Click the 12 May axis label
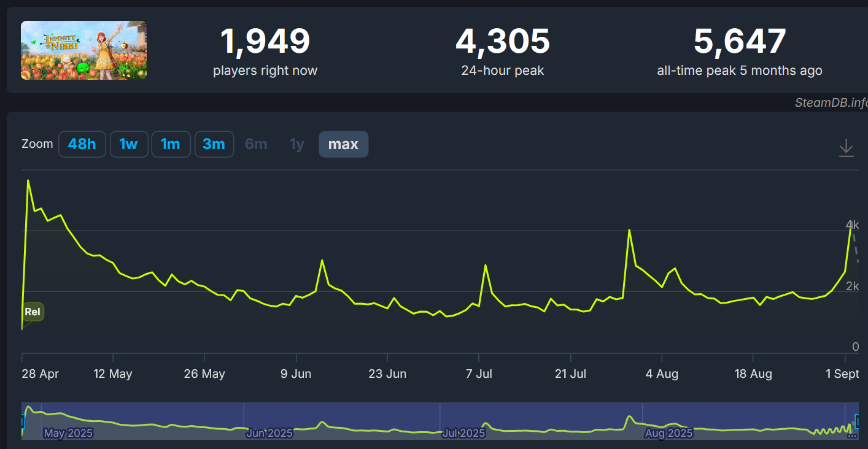The width and height of the screenshot is (868, 449). (113, 374)
